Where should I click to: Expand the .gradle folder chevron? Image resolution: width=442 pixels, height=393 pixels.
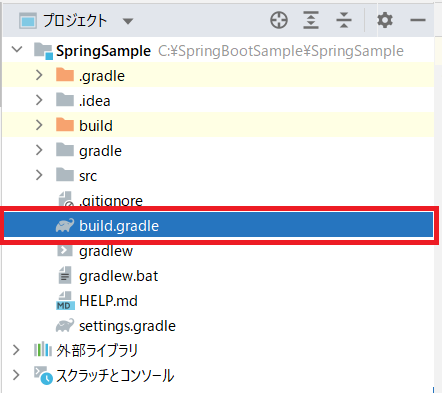coord(39,75)
